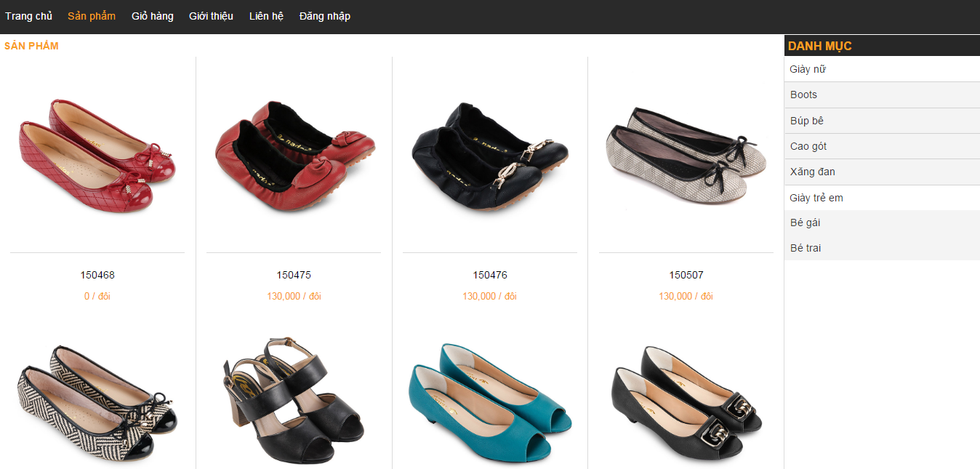This screenshot has width=980, height=469.
Task: Browse the Bé gái category
Action: [882, 223]
